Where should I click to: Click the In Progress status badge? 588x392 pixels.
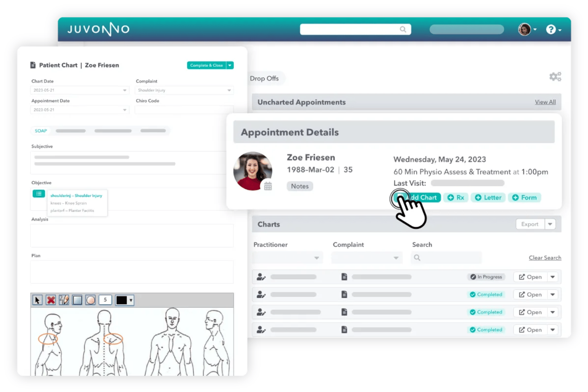[486, 277]
